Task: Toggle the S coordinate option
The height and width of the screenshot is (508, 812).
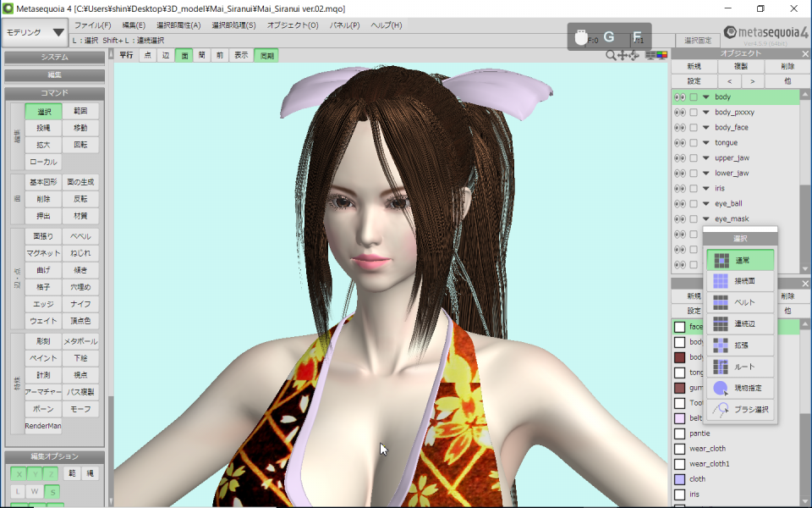Action: tap(52, 491)
